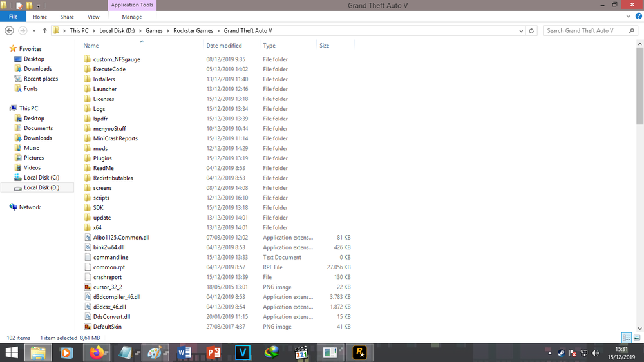Open the volume speaker tray icon
644x362 pixels.
coord(596,353)
